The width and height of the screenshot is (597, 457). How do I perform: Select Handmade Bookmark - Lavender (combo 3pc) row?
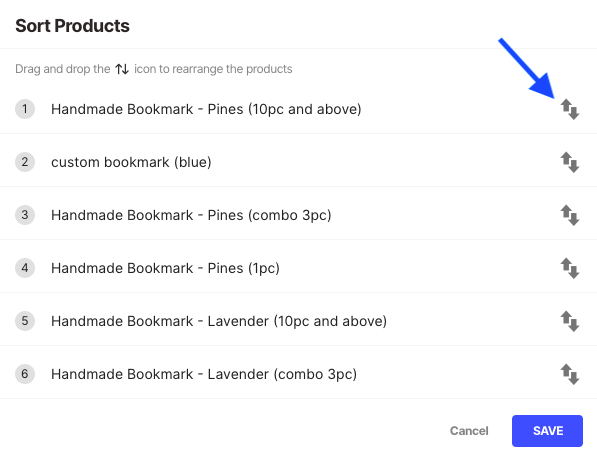pyautogui.click(x=298, y=374)
